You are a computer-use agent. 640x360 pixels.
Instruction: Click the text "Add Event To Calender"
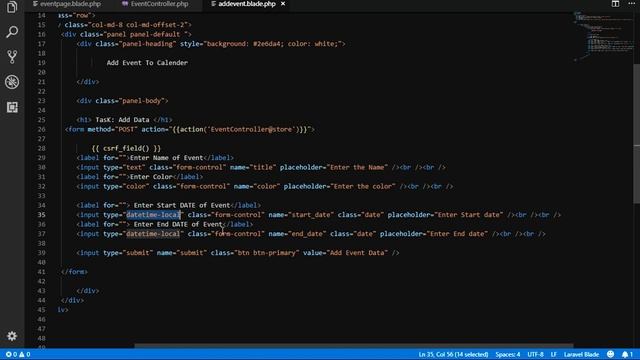pyautogui.click(x=147, y=63)
